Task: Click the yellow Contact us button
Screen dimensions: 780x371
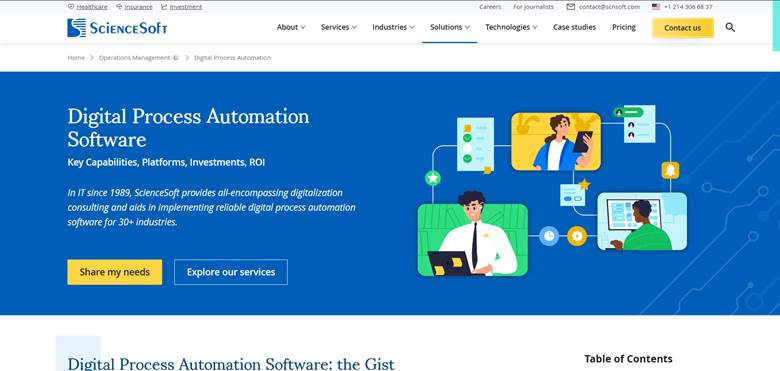Action: point(682,28)
